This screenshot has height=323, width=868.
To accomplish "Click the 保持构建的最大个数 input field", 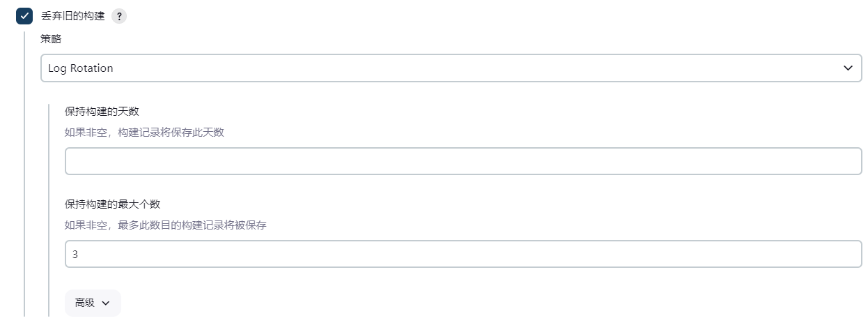I will click(463, 255).
